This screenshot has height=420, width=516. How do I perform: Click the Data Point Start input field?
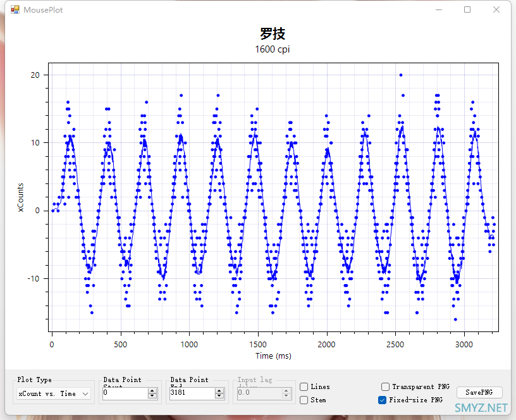point(125,393)
